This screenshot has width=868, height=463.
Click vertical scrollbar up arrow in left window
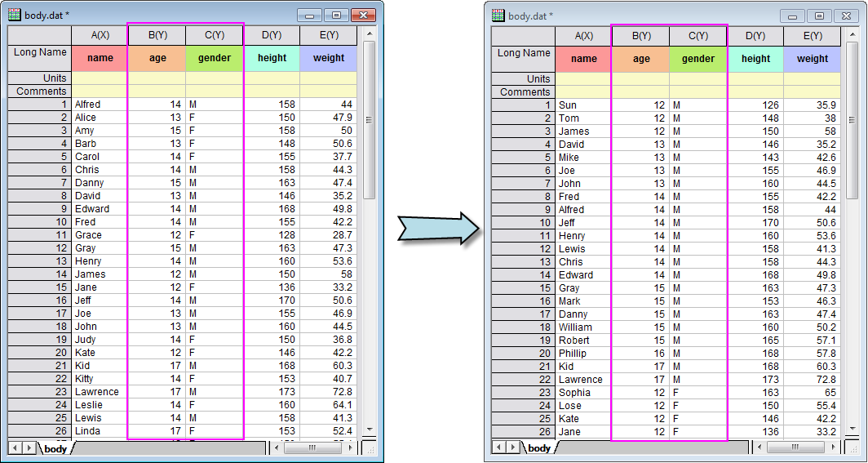tap(370, 33)
